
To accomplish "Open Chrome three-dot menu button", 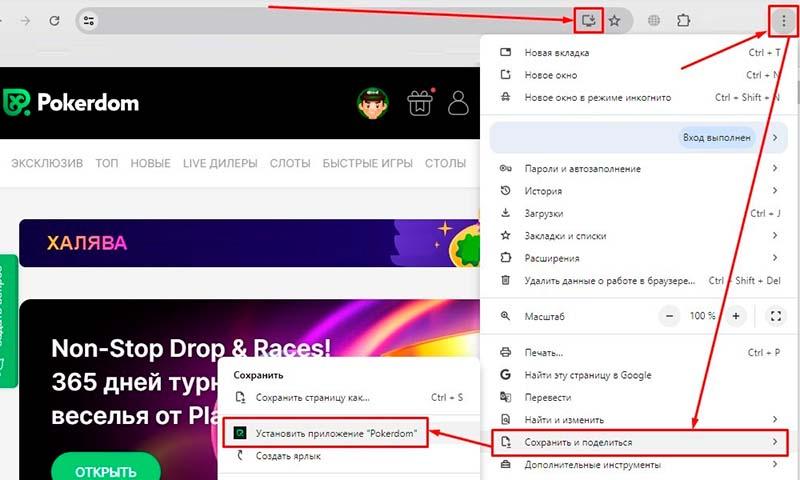I will 783,21.
